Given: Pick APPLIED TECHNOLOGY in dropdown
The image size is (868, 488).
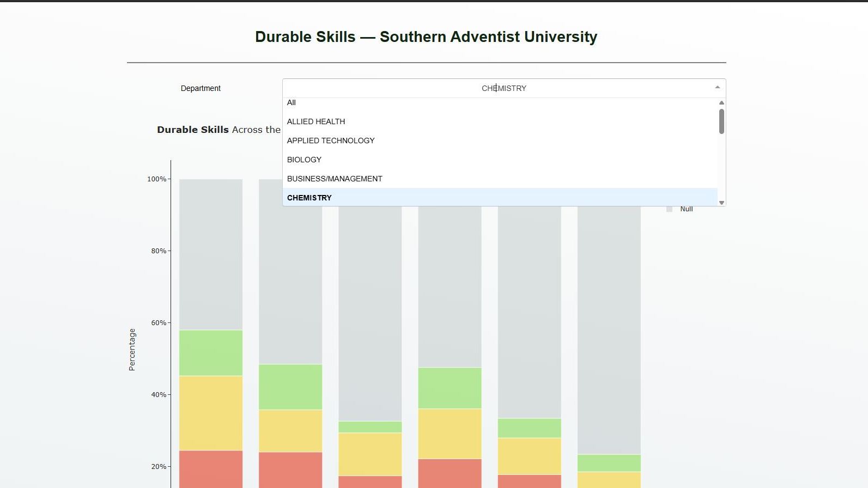Looking at the screenshot, I should coord(331,141).
